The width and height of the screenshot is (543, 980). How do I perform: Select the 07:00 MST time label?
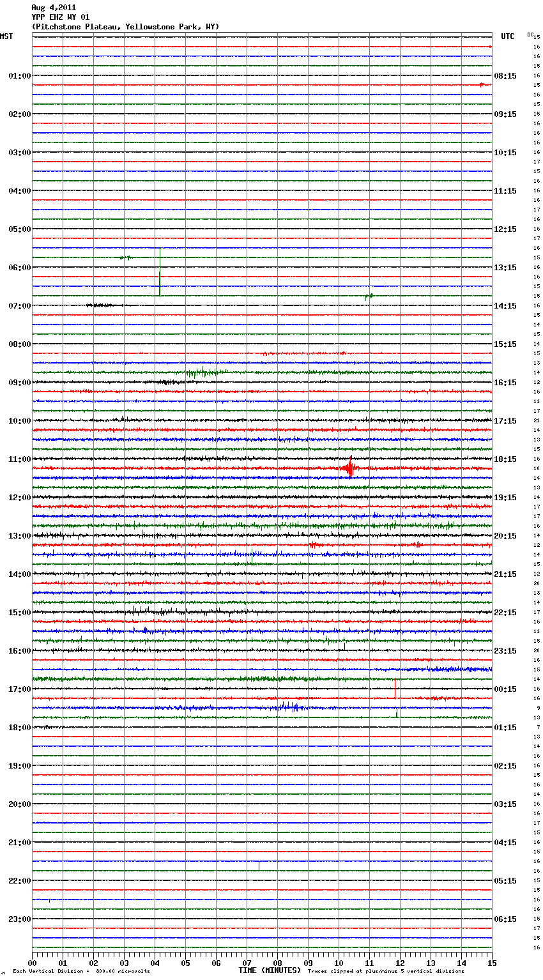(20, 306)
